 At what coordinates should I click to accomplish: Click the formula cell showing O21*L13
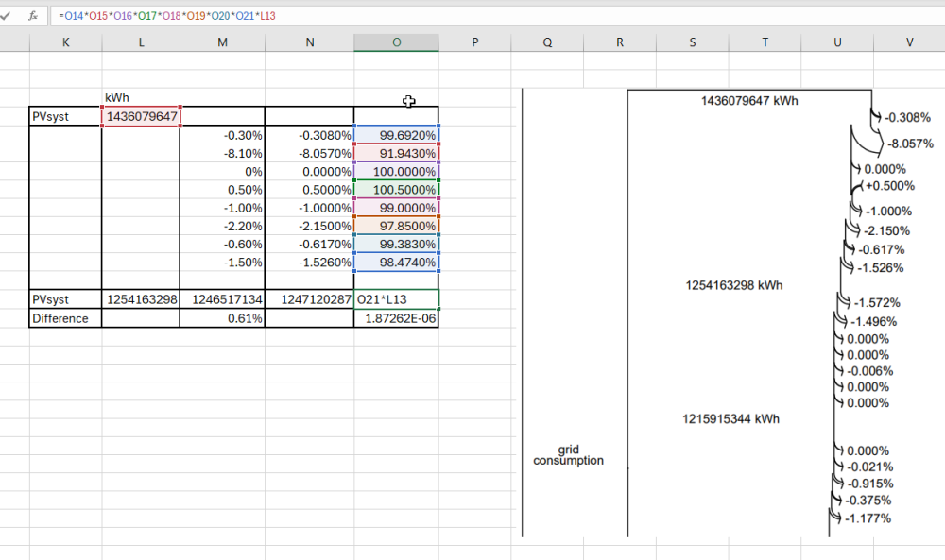click(x=396, y=299)
